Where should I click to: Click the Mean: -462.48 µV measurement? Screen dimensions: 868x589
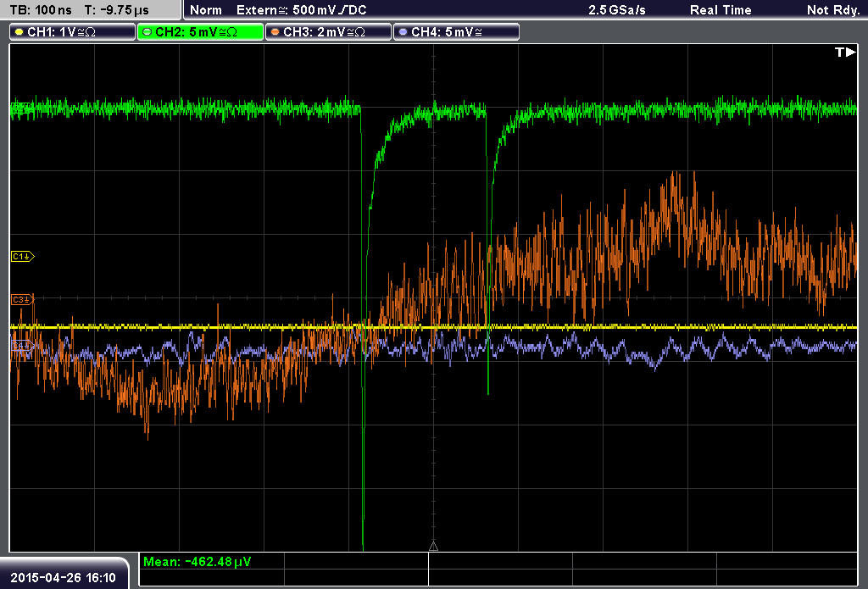(198, 561)
